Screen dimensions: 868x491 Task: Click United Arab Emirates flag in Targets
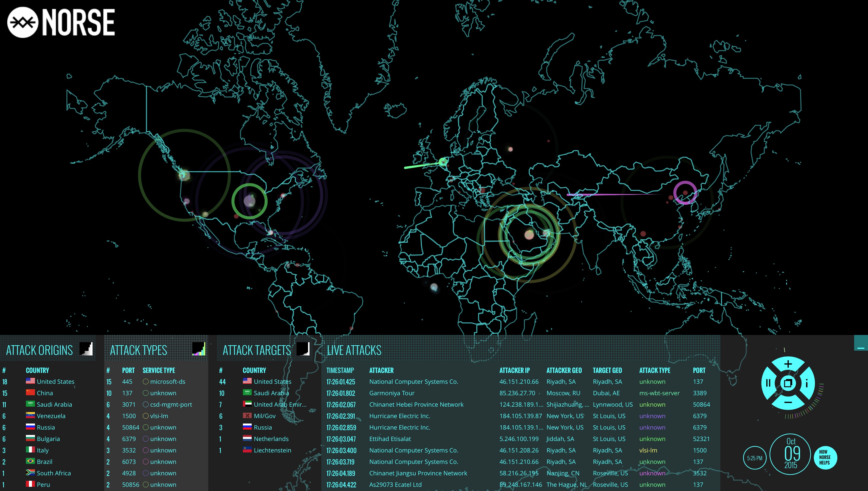(x=247, y=404)
